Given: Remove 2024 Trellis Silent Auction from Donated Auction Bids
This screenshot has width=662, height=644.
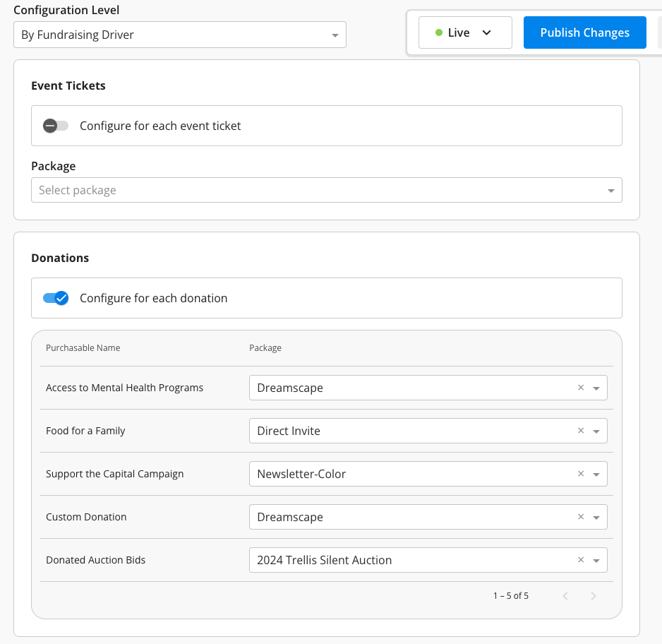Looking at the screenshot, I should [580, 560].
